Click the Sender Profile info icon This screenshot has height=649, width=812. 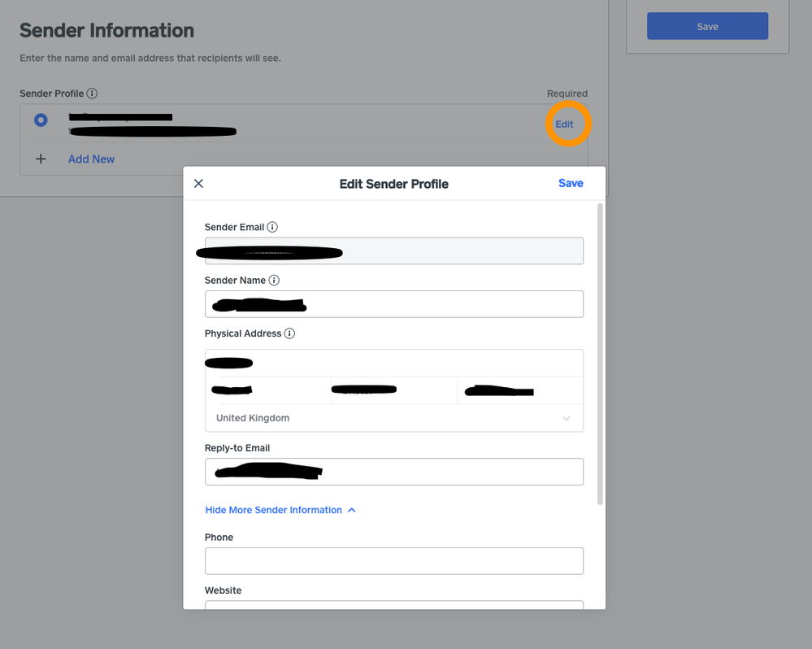[92, 94]
